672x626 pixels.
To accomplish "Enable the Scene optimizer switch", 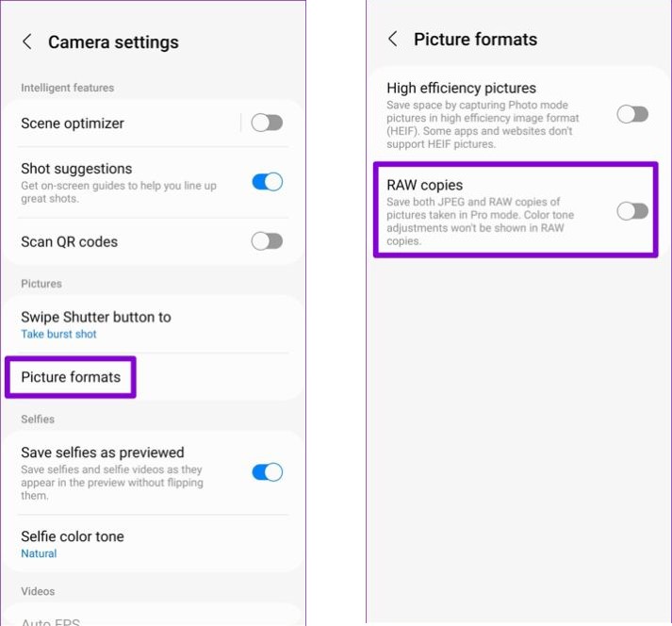I will point(267,123).
